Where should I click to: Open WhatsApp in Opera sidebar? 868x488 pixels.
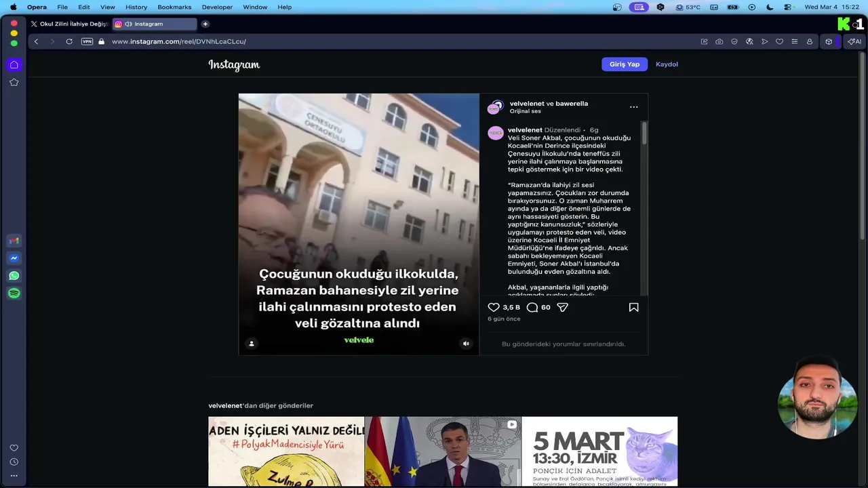(14, 276)
